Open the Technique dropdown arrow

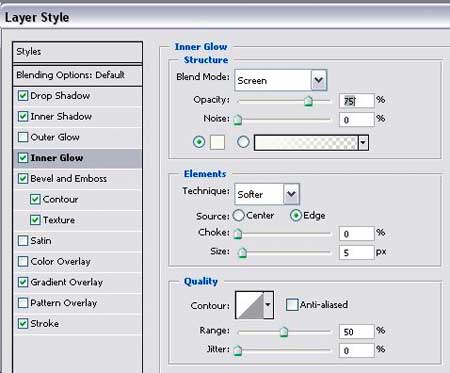tap(291, 194)
